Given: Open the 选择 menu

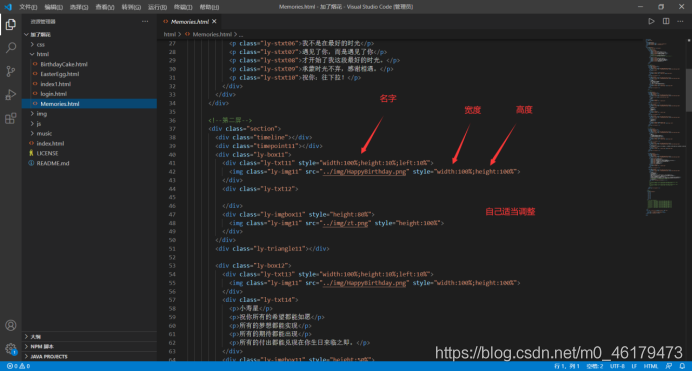Looking at the screenshot, I should pyautogui.click(x=79, y=7).
